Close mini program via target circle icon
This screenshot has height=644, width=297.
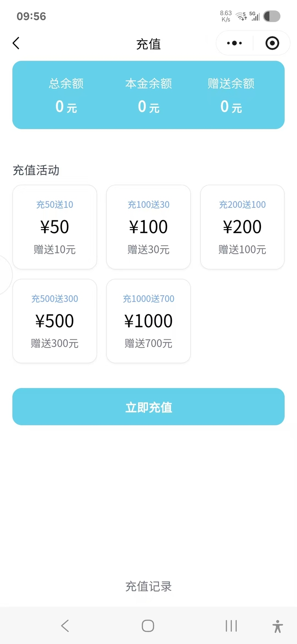[x=272, y=43]
